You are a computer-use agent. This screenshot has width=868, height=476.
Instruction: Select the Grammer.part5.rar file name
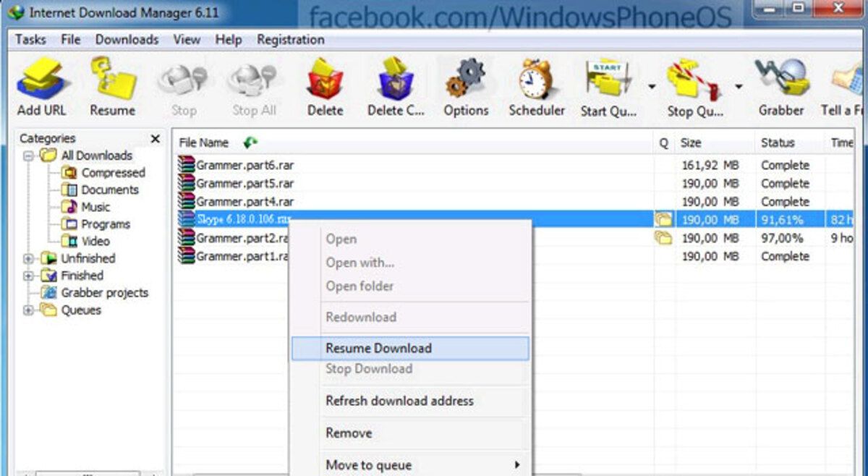pyautogui.click(x=245, y=183)
